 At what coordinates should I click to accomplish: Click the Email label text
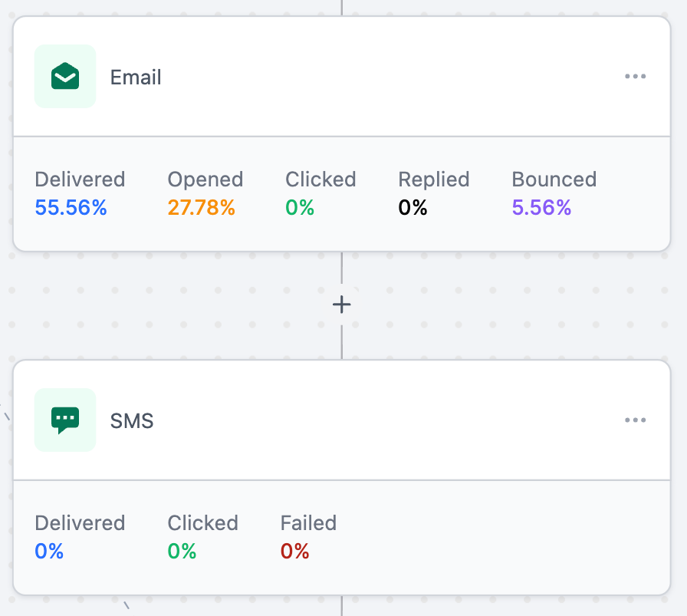[x=136, y=77]
